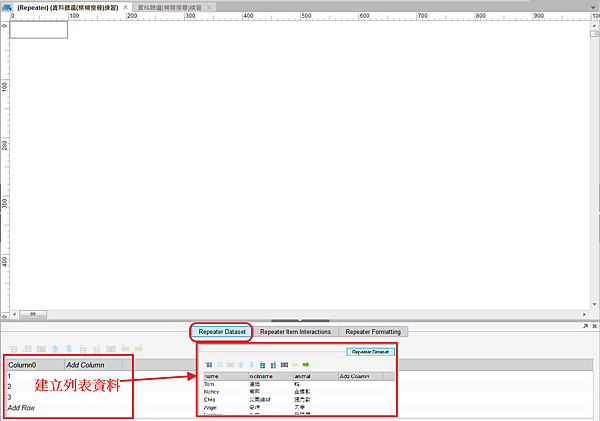Select dataset row 3 cell

coord(36,397)
